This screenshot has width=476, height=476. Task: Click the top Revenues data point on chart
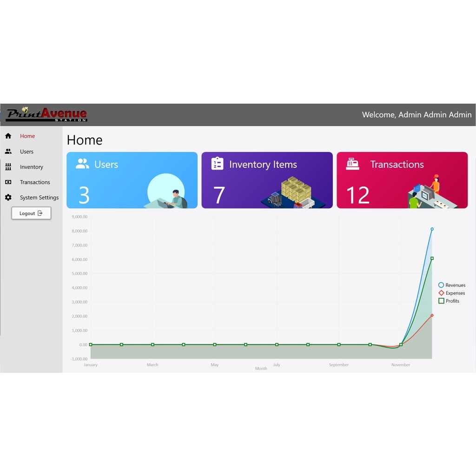click(x=432, y=229)
